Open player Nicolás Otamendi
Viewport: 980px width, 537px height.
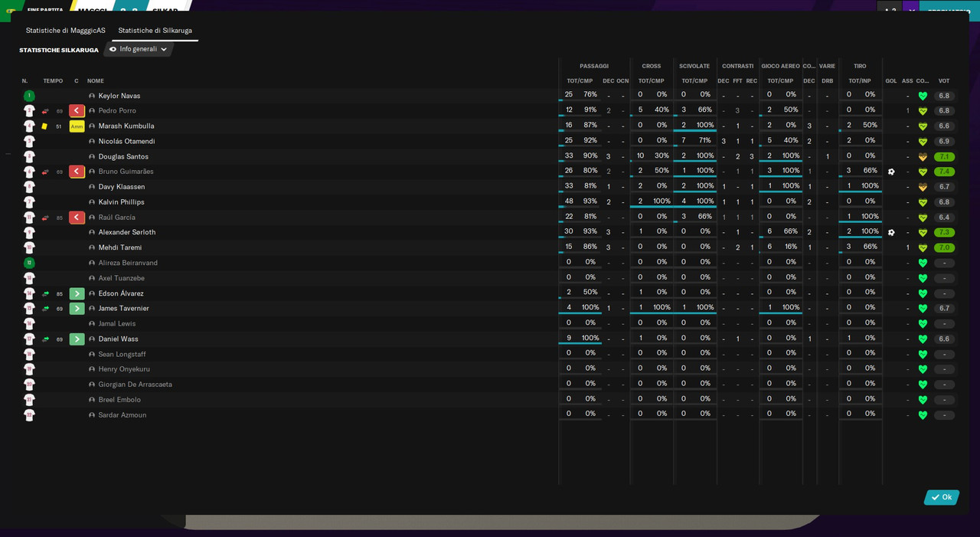(126, 142)
